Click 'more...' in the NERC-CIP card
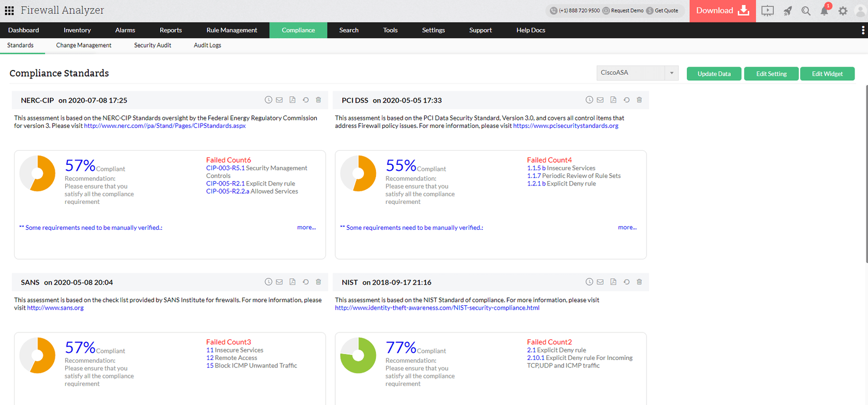 click(307, 228)
